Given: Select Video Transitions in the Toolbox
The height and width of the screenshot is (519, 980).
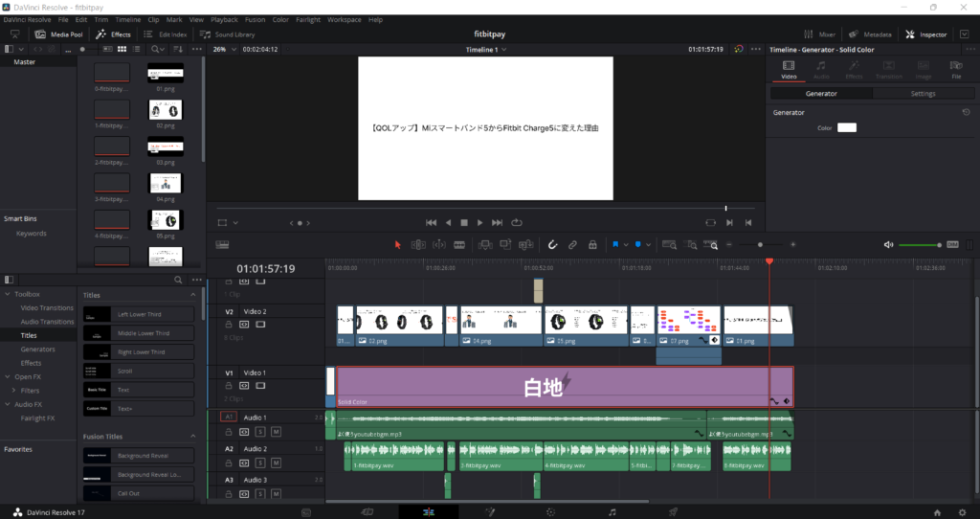Looking at the screenshot, I should pyautogui.click(x=47, y=308).
